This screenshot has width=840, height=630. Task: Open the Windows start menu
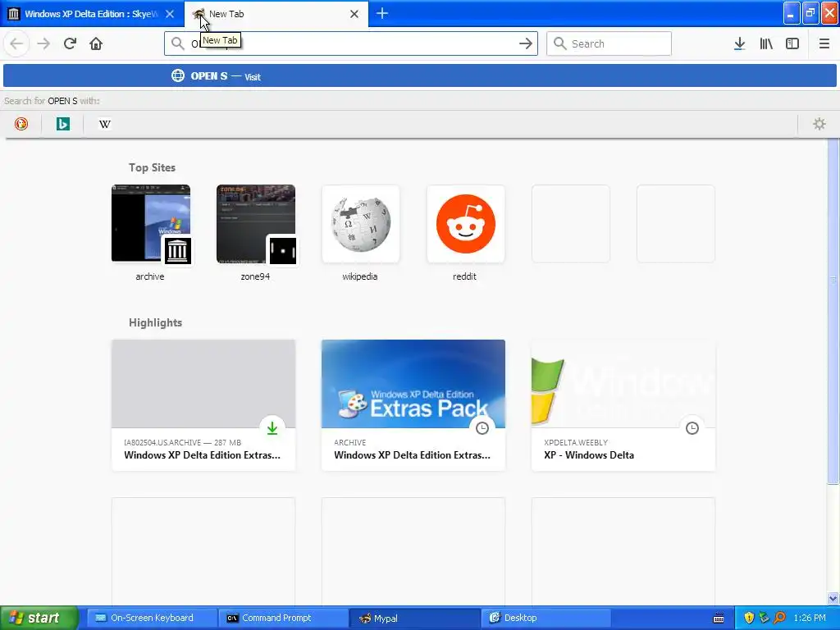tap(39, 618)
